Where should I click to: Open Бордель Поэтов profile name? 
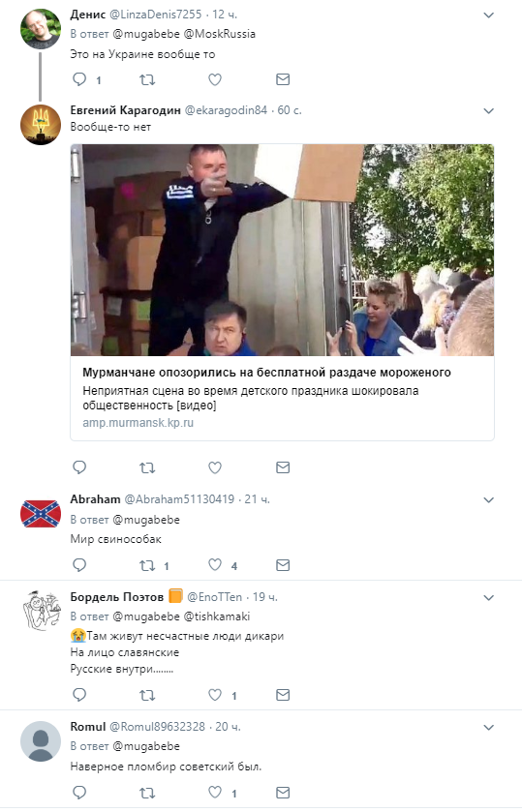pos(116,597)
